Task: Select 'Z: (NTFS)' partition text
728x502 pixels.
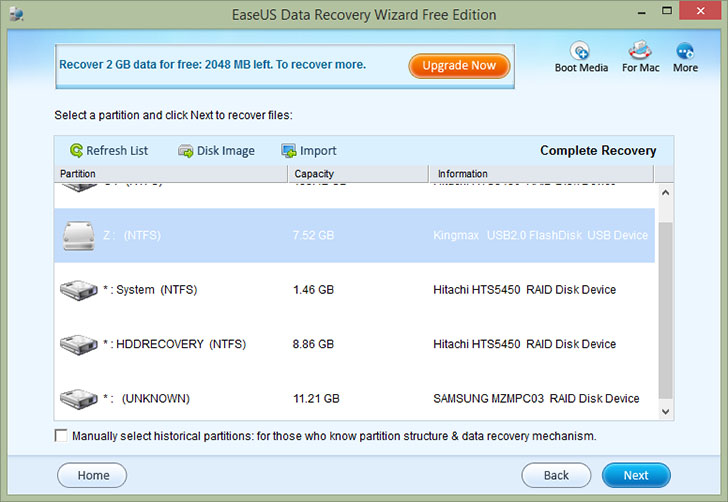Action: 132,235
